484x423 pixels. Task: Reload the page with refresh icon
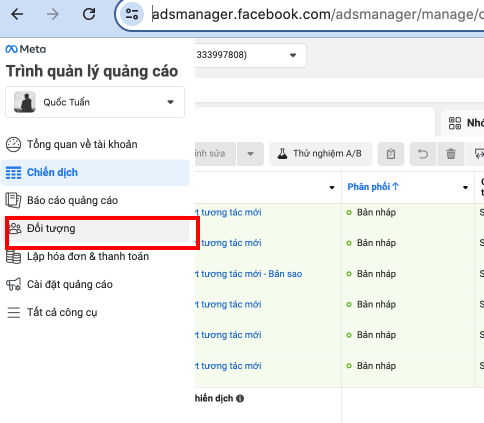89,14
